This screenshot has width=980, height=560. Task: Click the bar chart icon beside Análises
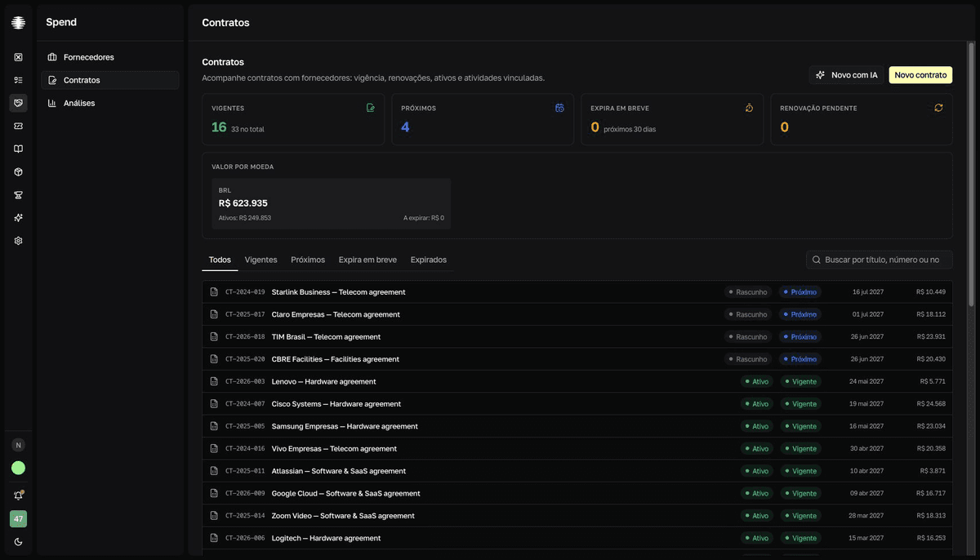pyautogui.click(x=52, y=103)
